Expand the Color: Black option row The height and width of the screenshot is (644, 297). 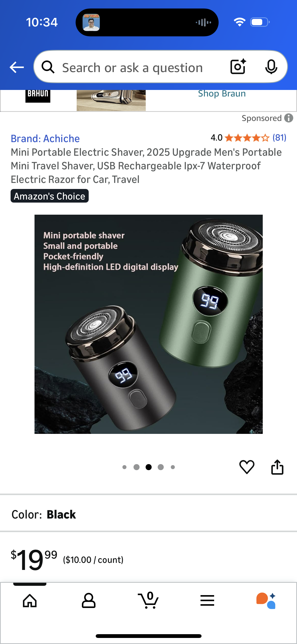pos(148,514)
